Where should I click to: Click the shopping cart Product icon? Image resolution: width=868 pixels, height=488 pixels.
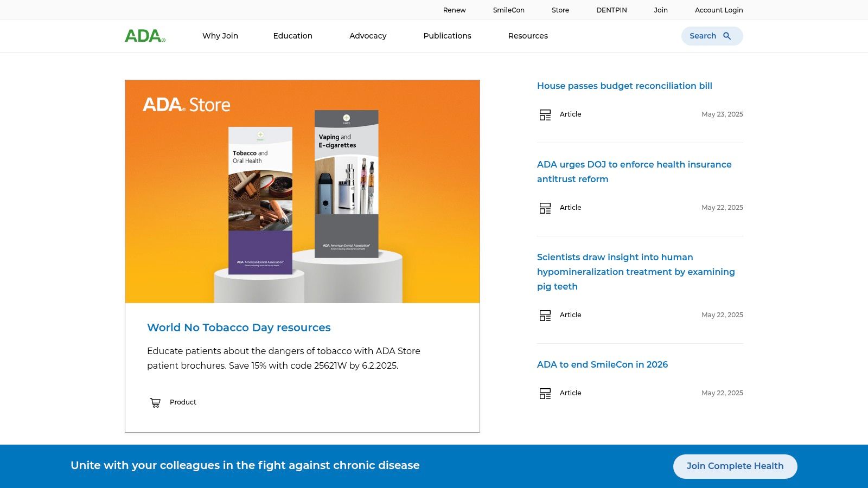click(x=155, y=402)
